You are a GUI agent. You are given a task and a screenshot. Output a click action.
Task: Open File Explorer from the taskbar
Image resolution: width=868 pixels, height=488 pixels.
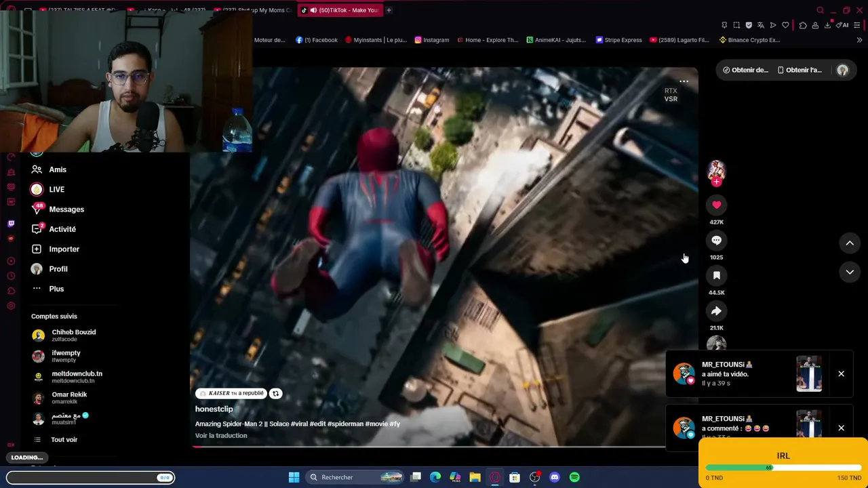coord(475,477)
